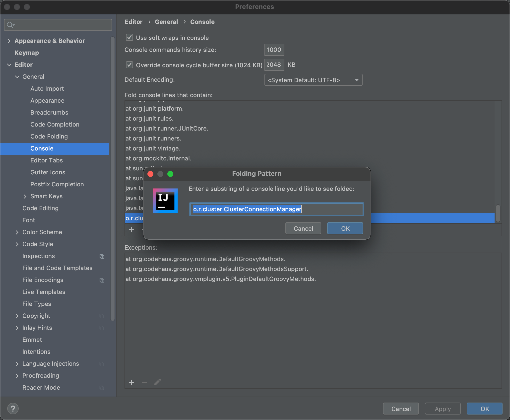Drag the console buffer size KB value
Image resolution: width=510 pixels, height=420 pixels.
pyautogui.click(x=274, y=65)
